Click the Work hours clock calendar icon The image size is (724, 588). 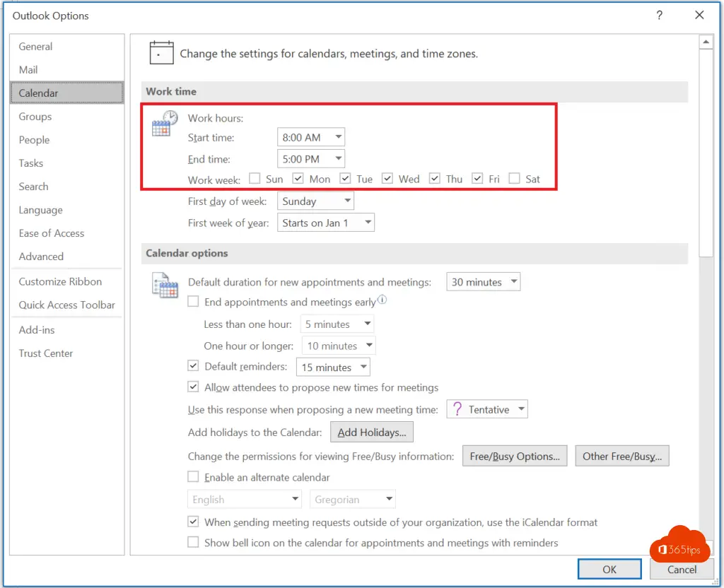[165, 123]
